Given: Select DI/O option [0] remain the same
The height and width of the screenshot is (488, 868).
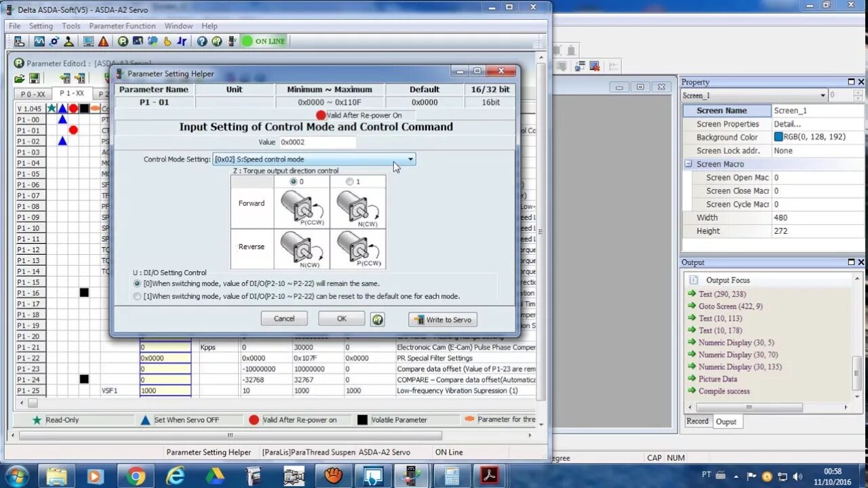Looking at the screenshot, I should [138, 283].
